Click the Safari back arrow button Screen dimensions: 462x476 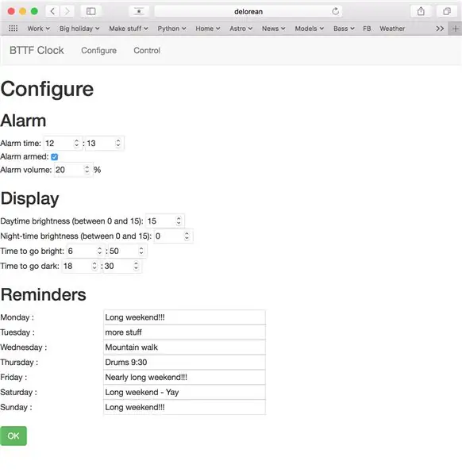click(x=52, y=12)
